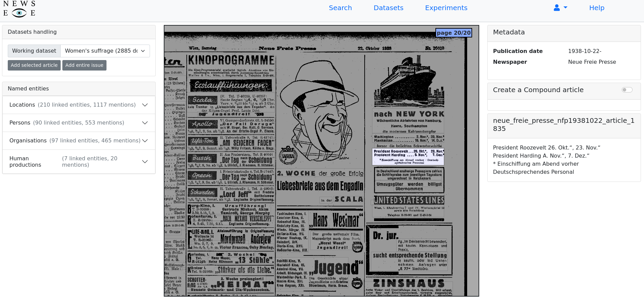Open the Working dataset dropdown
The image size is (644, 300).
(105, 51)
